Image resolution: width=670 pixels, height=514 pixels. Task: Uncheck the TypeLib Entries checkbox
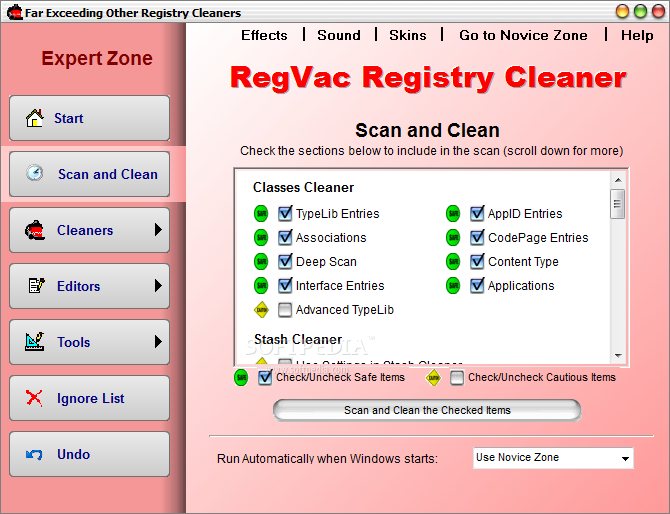(285, 213)
